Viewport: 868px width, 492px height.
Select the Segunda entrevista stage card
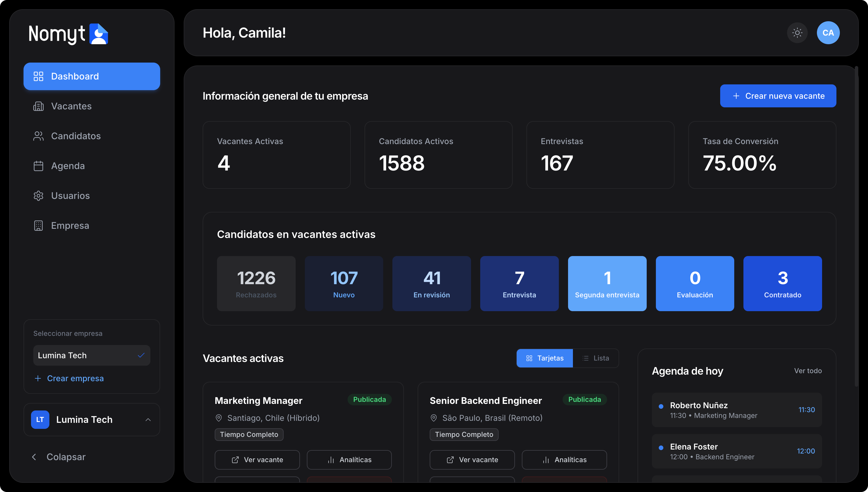607,283
